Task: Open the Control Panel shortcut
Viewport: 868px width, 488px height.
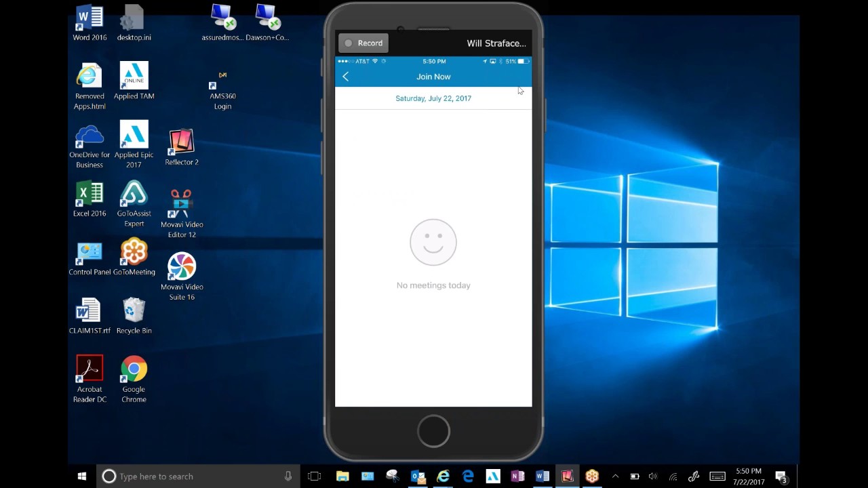Action: coord(90,258)
